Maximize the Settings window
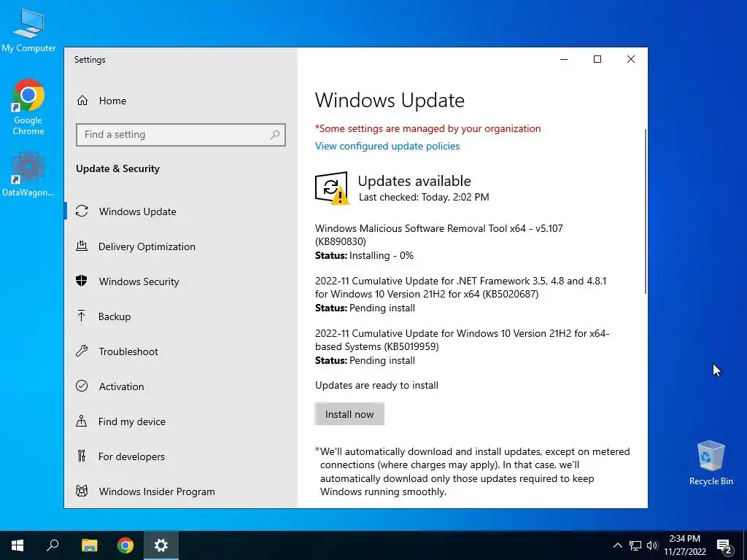Screen dimensions: 747x560 (x=597, y=59)
